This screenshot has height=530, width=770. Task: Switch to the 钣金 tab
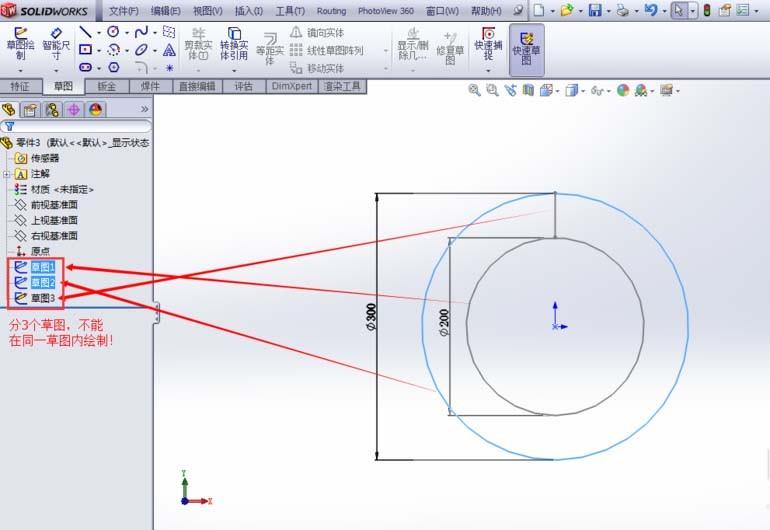pos(107,86)
